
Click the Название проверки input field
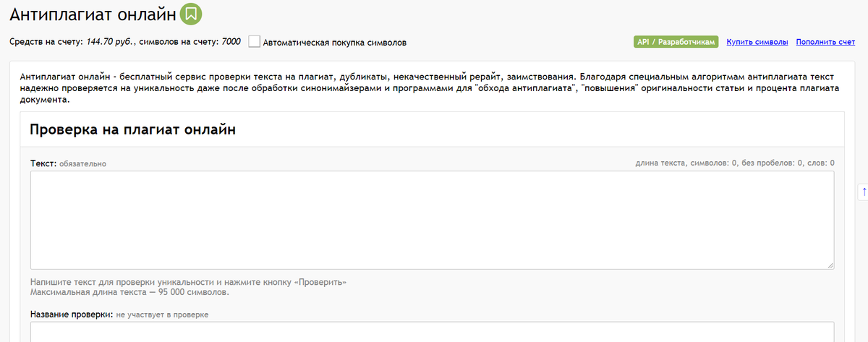[x=433, y=332]
